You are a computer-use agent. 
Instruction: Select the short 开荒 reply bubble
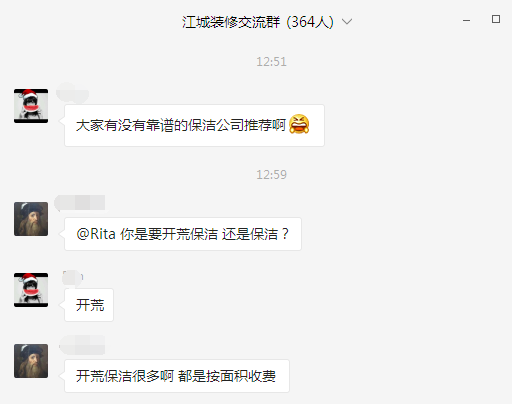pos(89,305)
